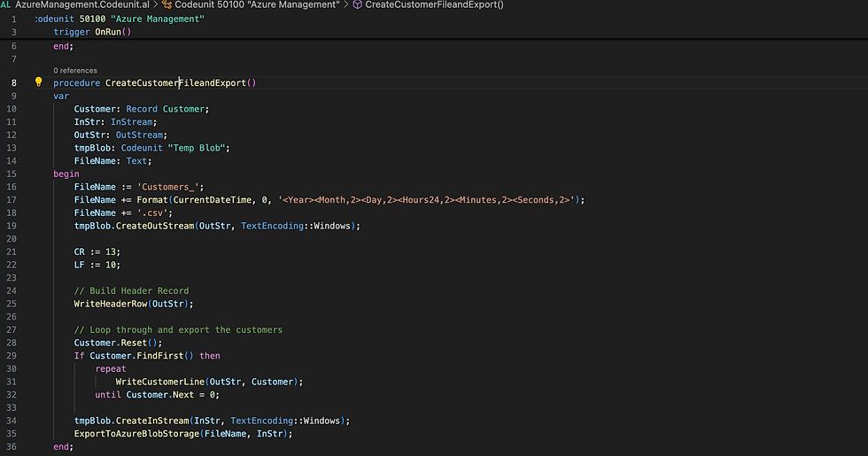Click "TextEncoding::Windows" on line 34
This screenshot has width=868, height=456.
285,421
